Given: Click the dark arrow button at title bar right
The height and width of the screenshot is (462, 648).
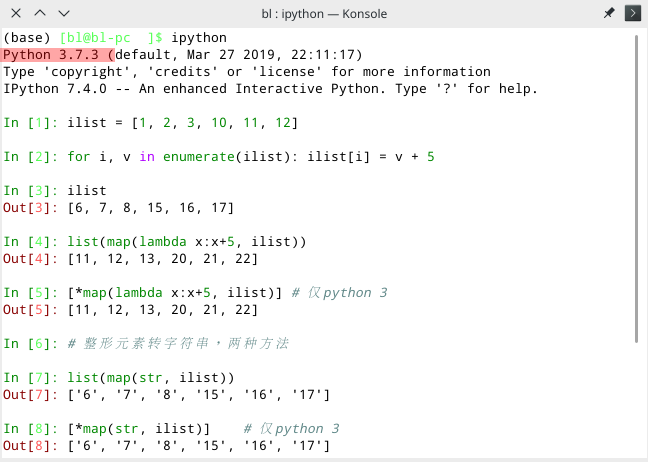Looking at the screenshot, I should pyautogui.click(x=633, y=13).
